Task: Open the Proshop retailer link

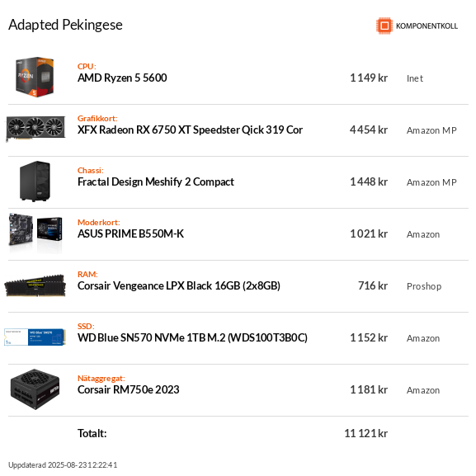Action: click(x=424, y=286)
